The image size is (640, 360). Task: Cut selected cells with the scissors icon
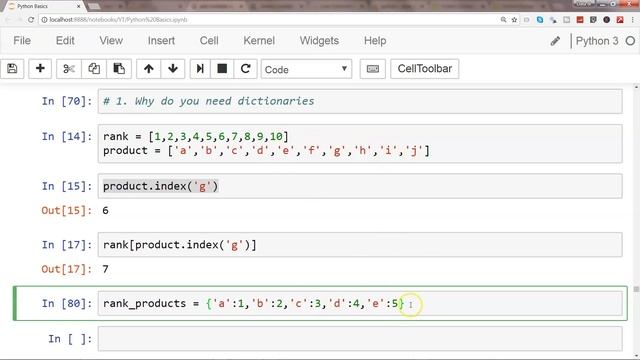(69, 69)
